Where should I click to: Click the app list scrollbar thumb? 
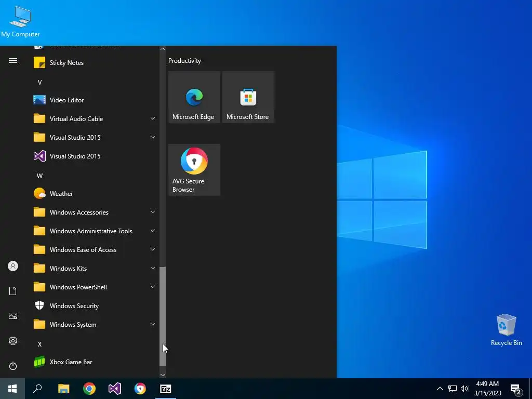point(163,316)
